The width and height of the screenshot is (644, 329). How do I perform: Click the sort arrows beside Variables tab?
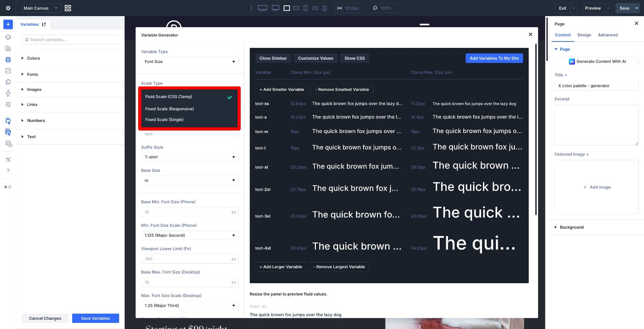pos(44,24)
